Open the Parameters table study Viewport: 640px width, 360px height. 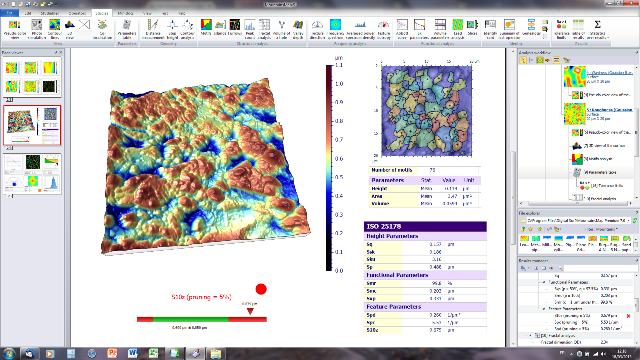click(x=127, y=29)
